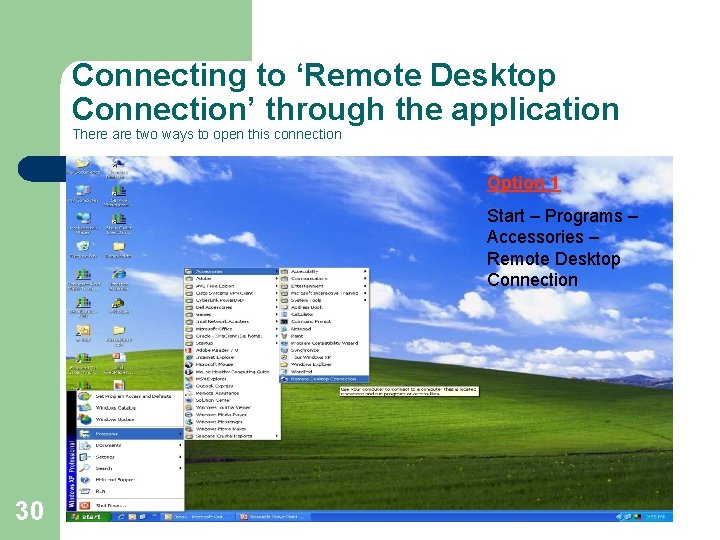Screen dimensions: 720x540
Task: Open Solution Center from Programs menu
Action: click(232, 400)
